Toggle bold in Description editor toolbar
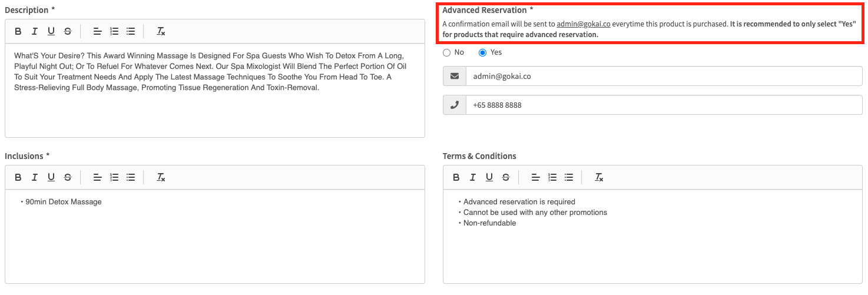 click(x=18, y=31)
